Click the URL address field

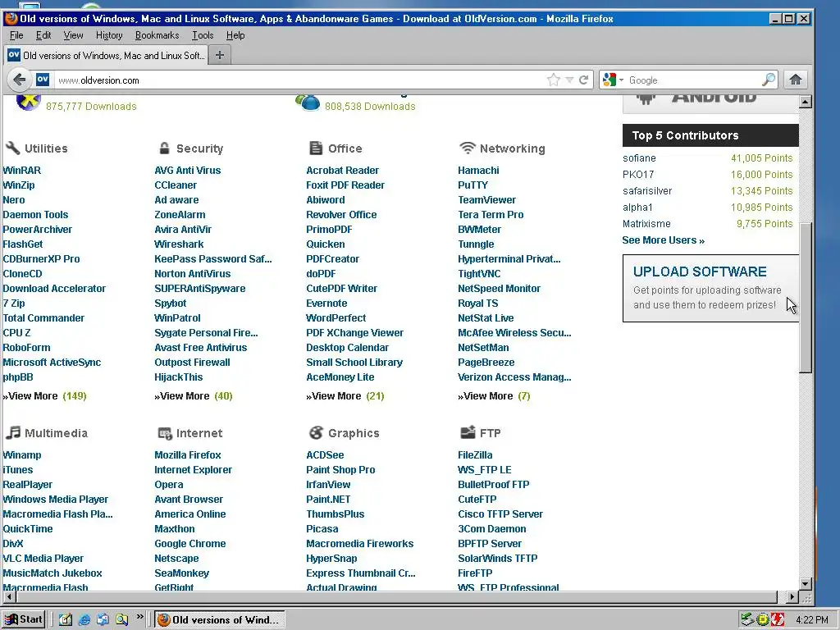(300, 80)
